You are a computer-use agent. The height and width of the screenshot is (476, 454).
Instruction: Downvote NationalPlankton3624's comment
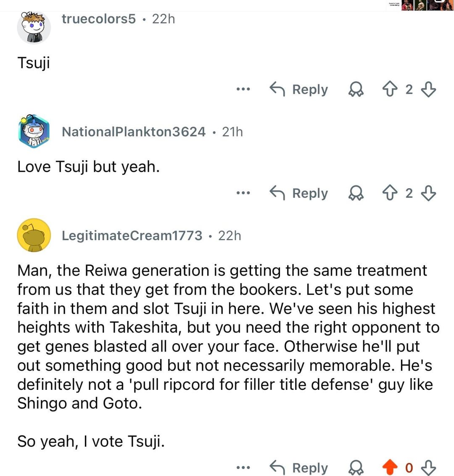[x=428, y=193]
